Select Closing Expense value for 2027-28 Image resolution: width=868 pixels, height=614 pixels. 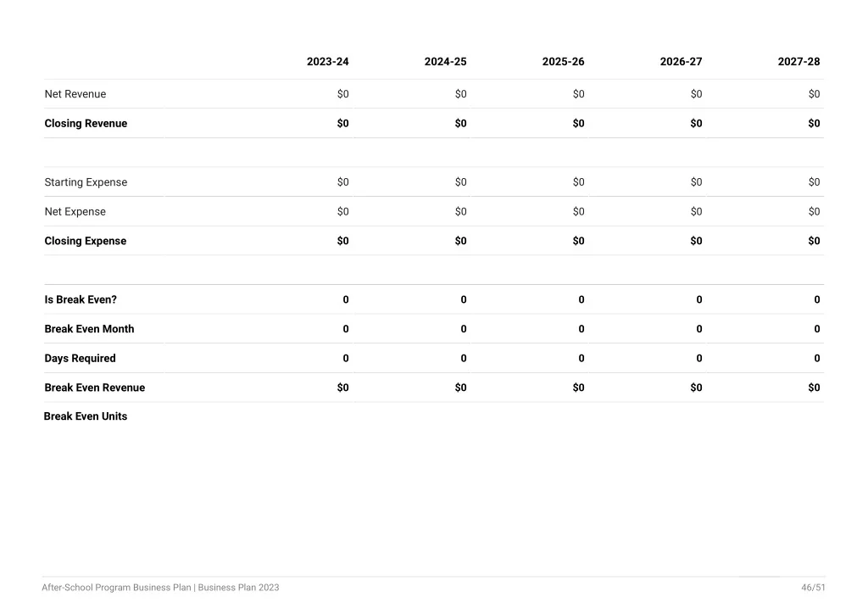[814, 241]
